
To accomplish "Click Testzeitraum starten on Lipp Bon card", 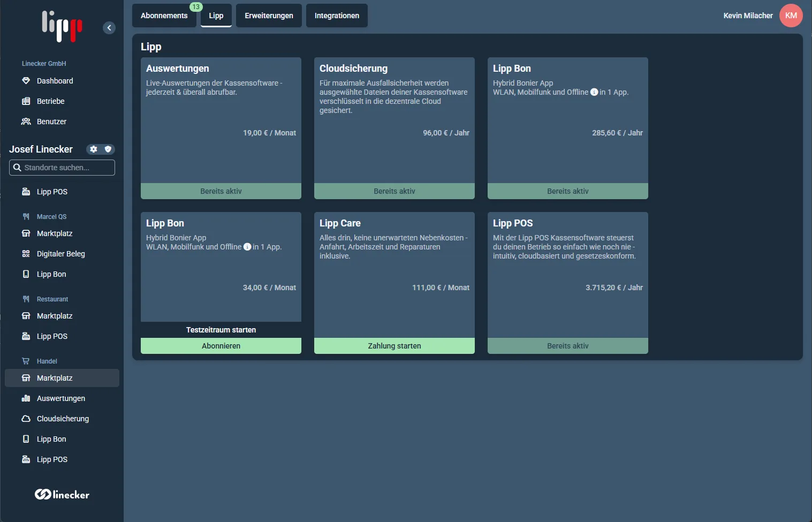I will [x=221, y=330].
